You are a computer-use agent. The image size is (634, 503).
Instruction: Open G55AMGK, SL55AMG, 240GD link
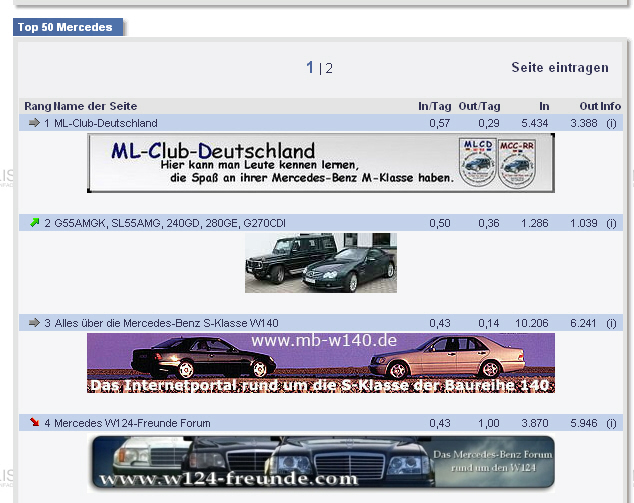tap(170, 223)
